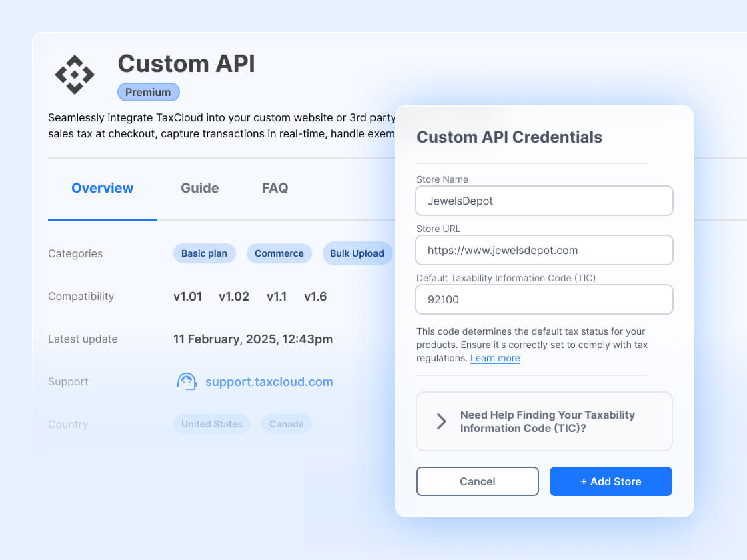Click the Learn more link about tax regulations
Viewport: 747px width, 560px height.
point(495,358)
